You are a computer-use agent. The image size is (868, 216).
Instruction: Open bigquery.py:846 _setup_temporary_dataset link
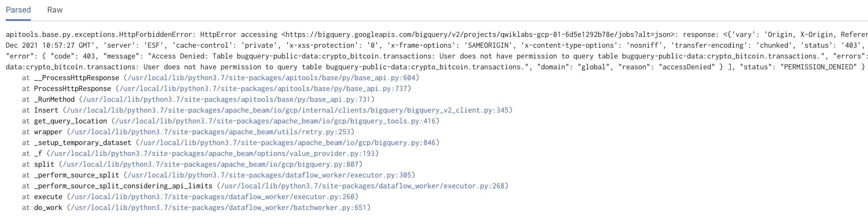coord(288,143)
